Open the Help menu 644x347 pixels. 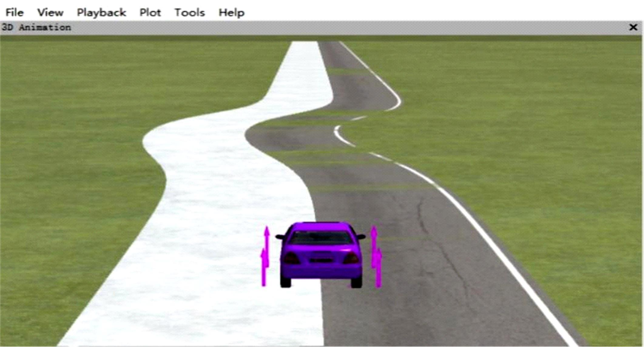tap(231, 12)
